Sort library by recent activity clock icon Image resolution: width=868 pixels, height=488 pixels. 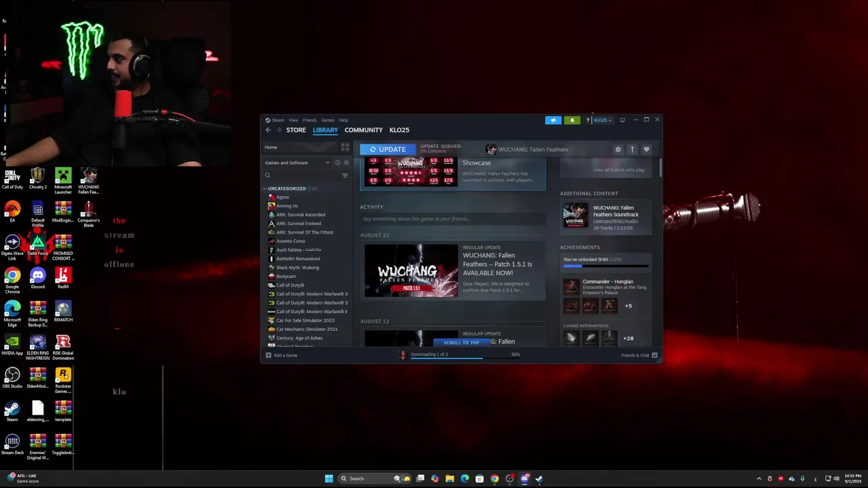click(x=338, y=163)
